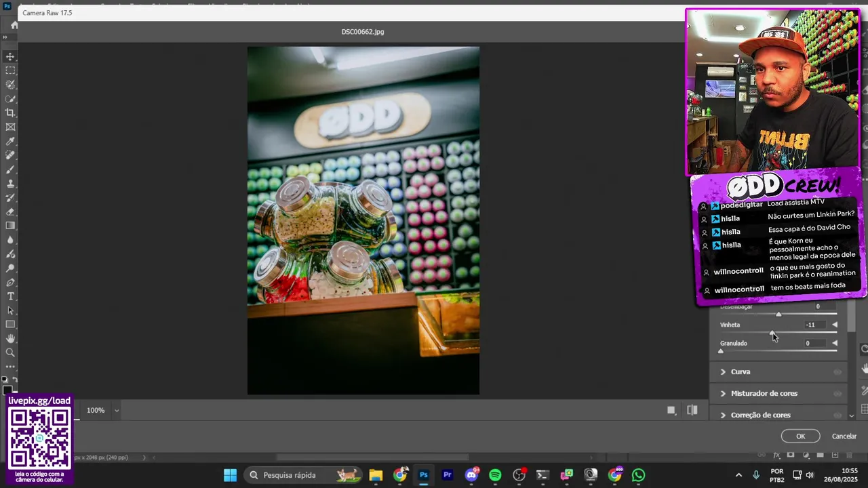Select the Clone Stamp tool
The width and height of the screenshot is (868, 488).
coord(10,184)
